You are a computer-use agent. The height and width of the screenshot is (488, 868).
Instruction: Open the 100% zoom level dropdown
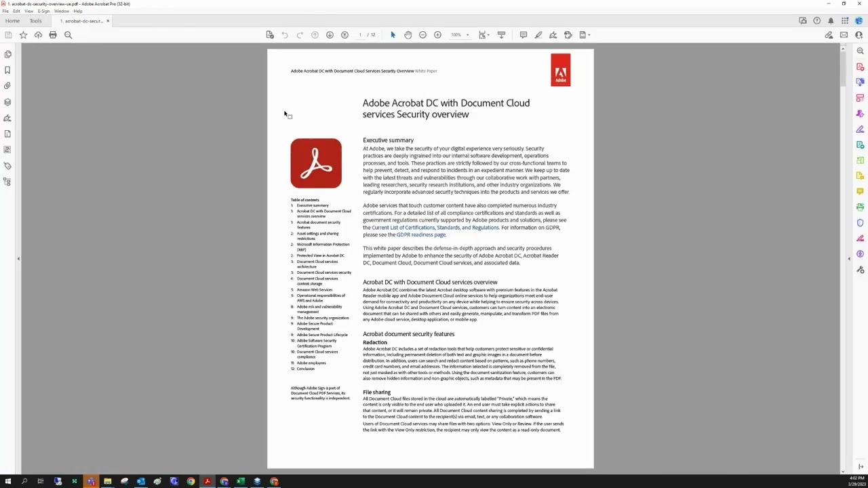click(460, 35)
